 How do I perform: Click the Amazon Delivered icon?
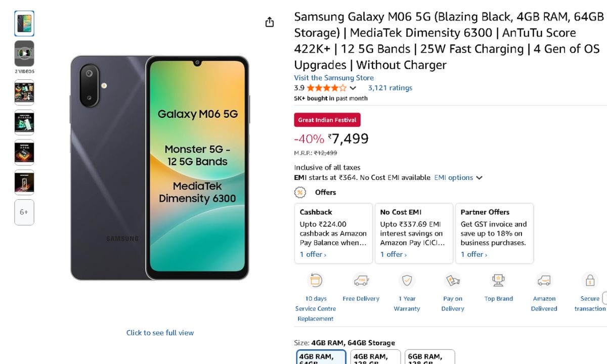(x=544, y=280)
